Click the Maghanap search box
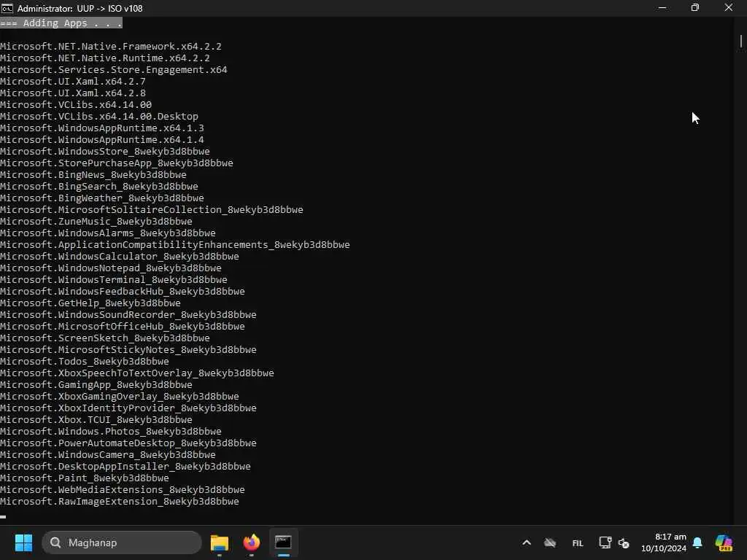Viewport: 747px width, 560px height. tap(122, 542)
